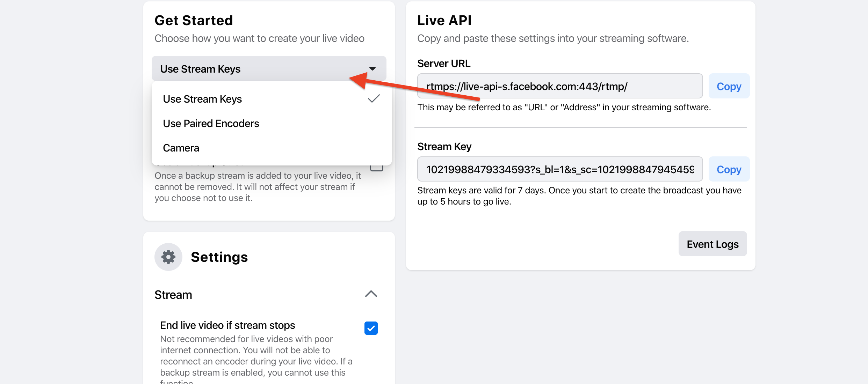Open Event Logs

click(x=712, y=244)
